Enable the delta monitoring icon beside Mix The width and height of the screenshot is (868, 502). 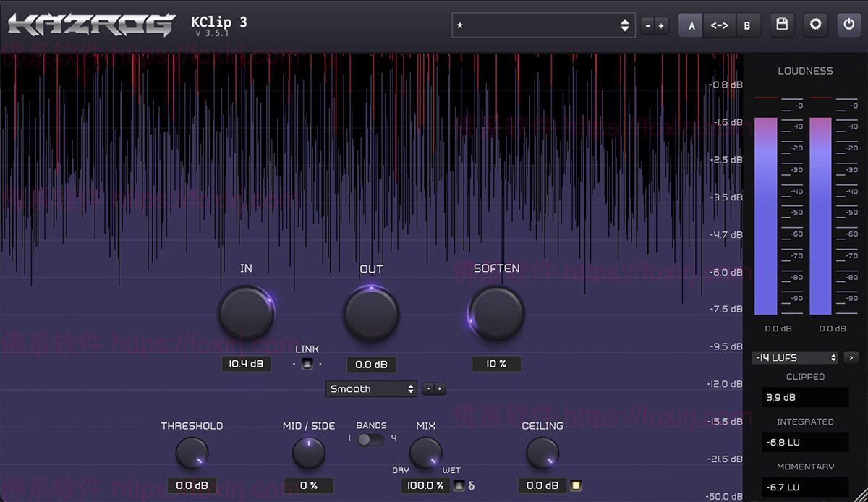point(461,485)
